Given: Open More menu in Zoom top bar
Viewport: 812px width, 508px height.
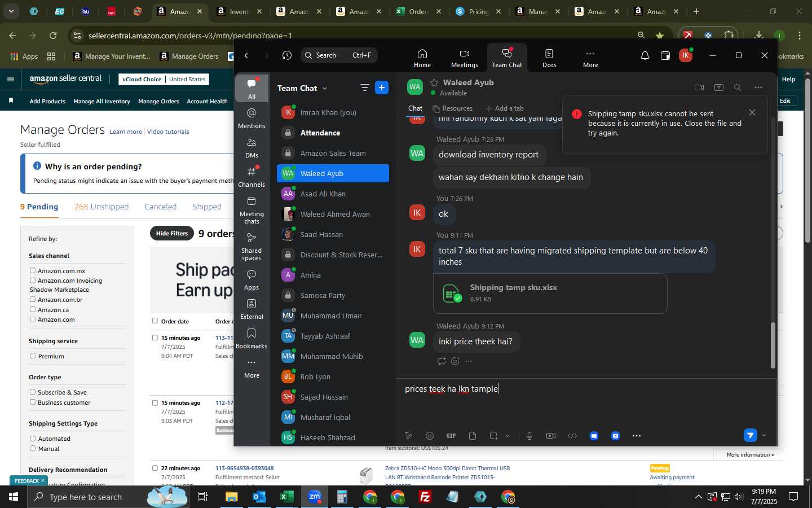Looking at the screenshot, I should (x=590, y=58).
